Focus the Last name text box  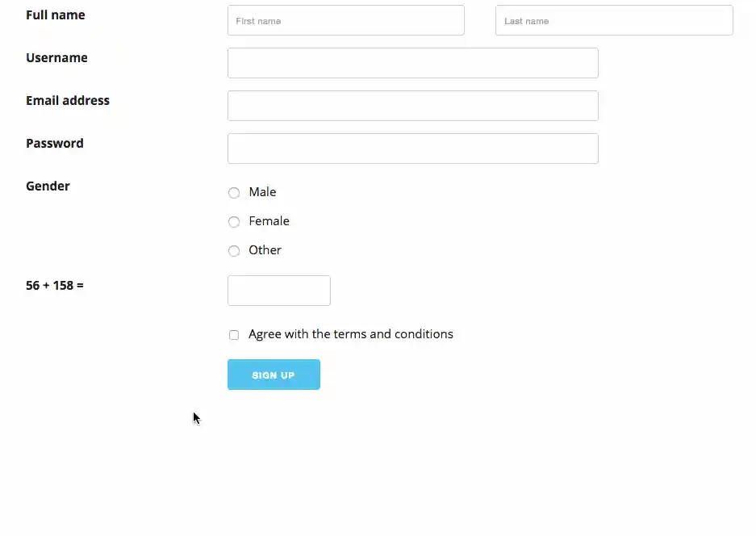click(x=613, y=20)
